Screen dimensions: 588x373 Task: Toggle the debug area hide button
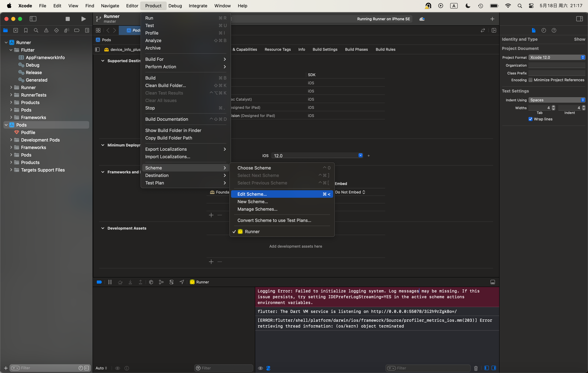493,282
